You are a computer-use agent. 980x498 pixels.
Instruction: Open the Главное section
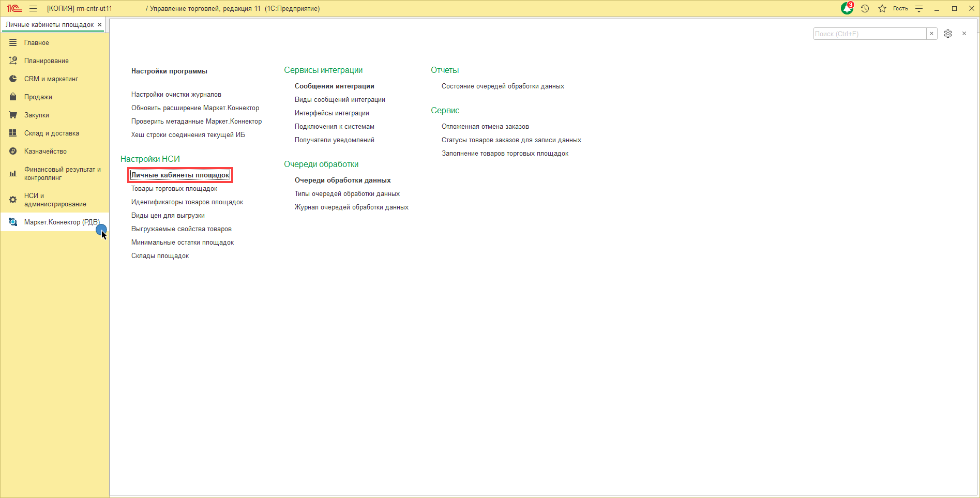37,42
